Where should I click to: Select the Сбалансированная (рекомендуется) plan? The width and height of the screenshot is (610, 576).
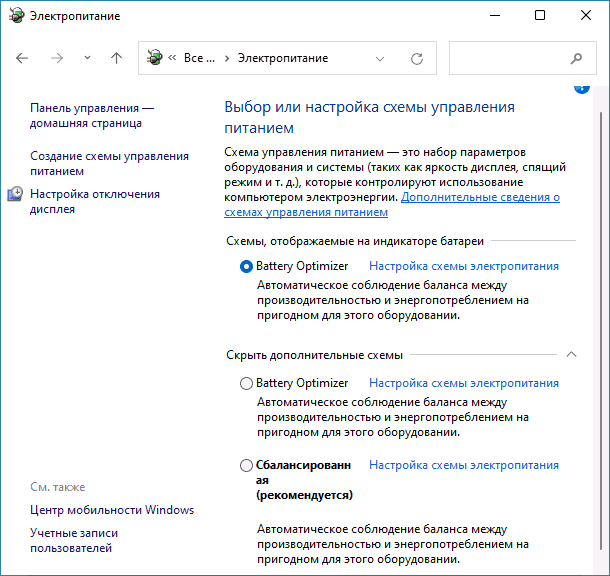[x=246, y=465]
